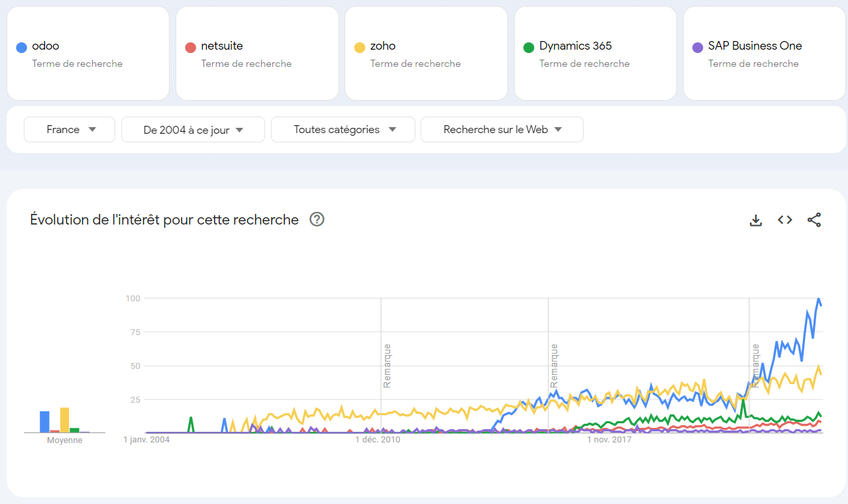Click the yellow zoho average bar

click(65, 420)
